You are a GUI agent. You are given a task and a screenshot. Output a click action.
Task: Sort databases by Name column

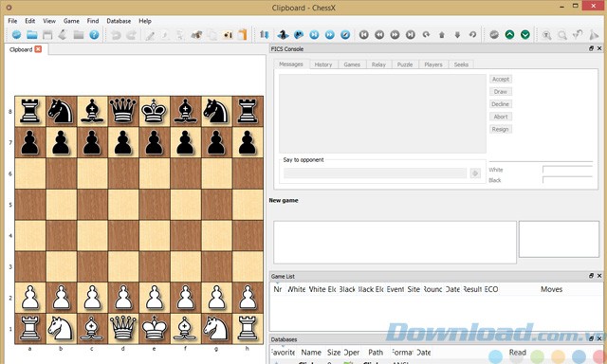coord(311,353)
